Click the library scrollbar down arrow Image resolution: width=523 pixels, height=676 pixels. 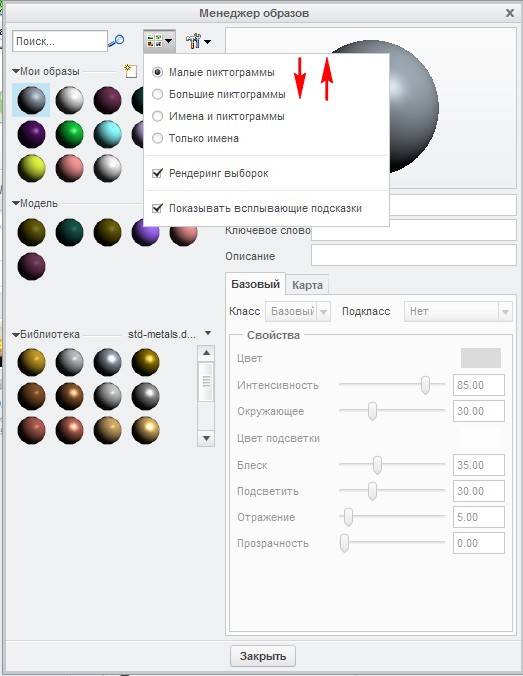point(206,438)
